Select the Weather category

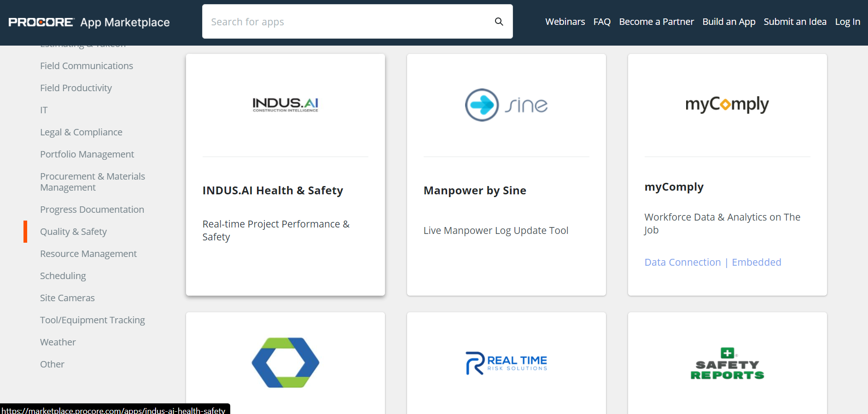(x=58, y=342)
